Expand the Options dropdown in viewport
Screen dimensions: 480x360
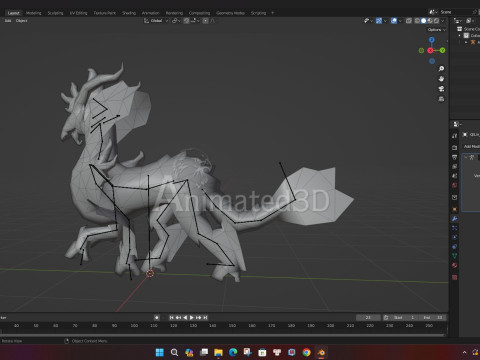point(436,30)
